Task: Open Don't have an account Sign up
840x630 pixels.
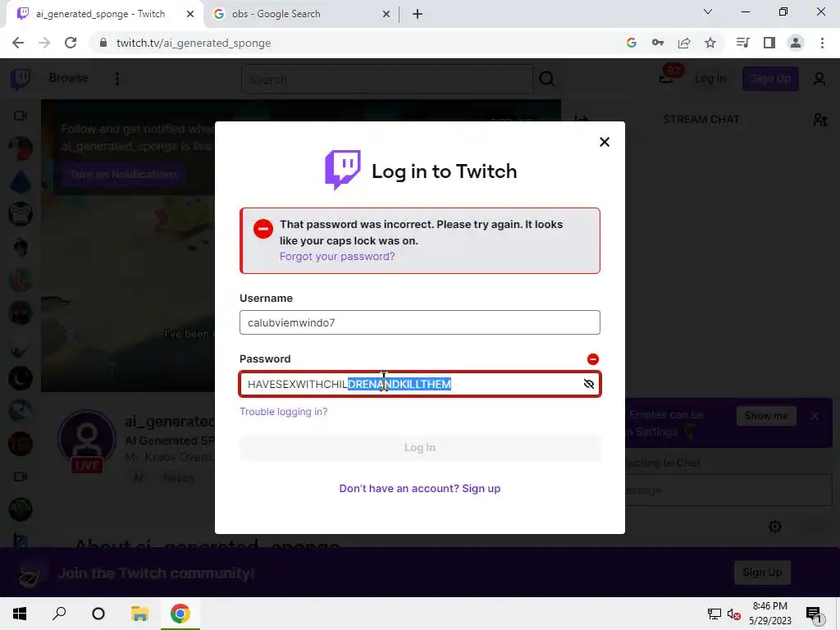Action: point(419,489)
